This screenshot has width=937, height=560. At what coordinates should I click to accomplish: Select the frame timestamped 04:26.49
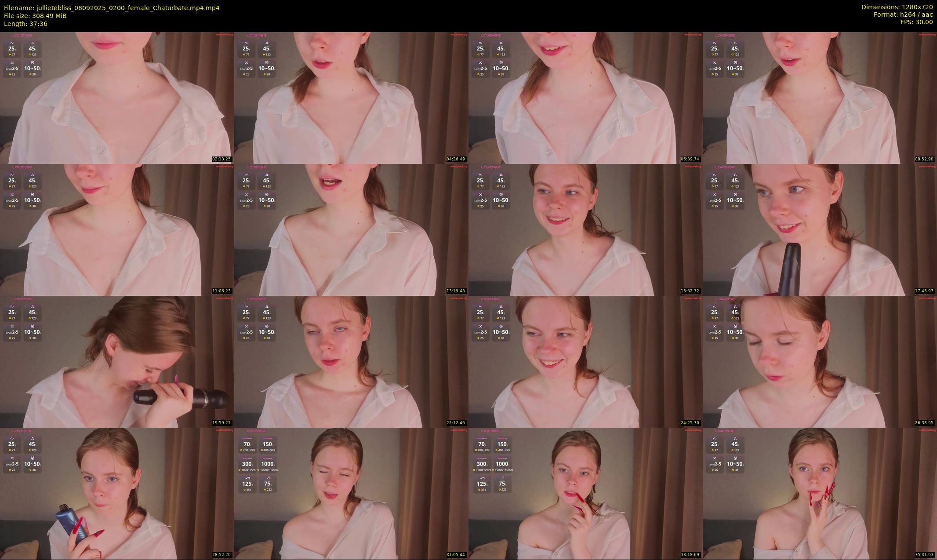coord(351,98)
